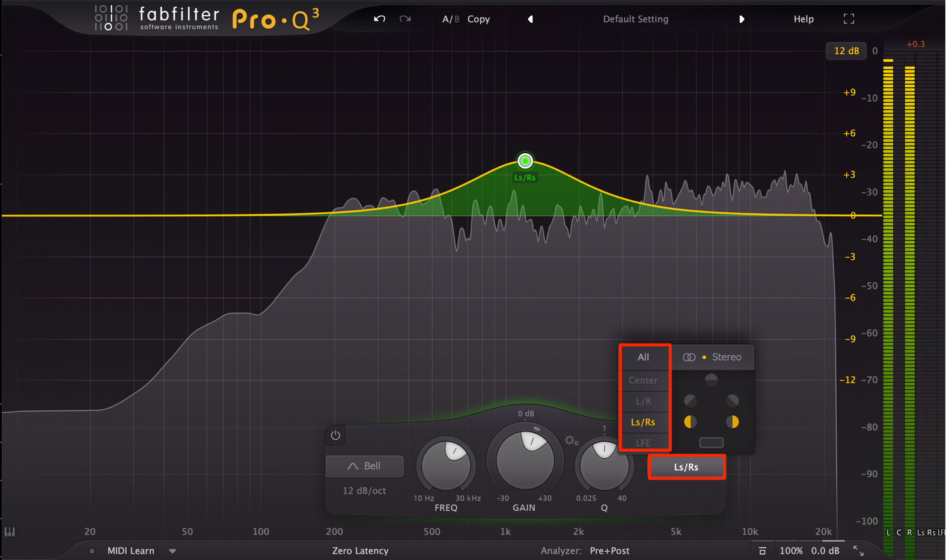The height and width of the screenshot is (560, 946).
Task: Open the 12 dB display range selector
Action: click(x=846, y=51)
